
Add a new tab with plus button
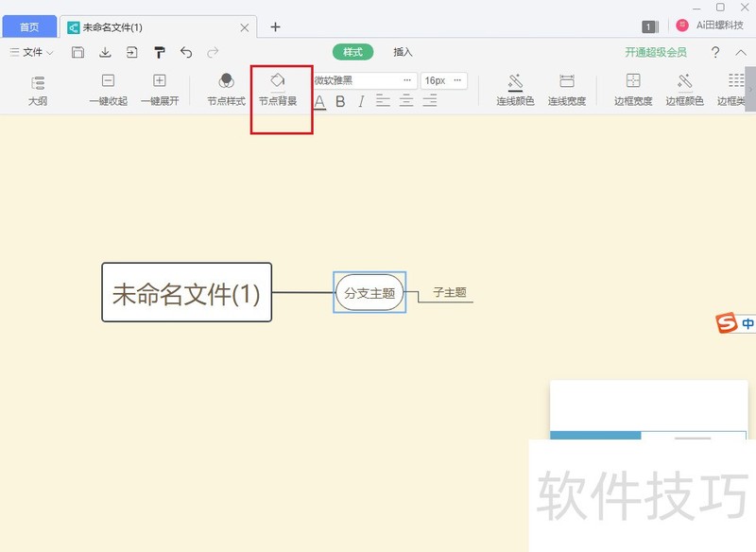point(275,27)
